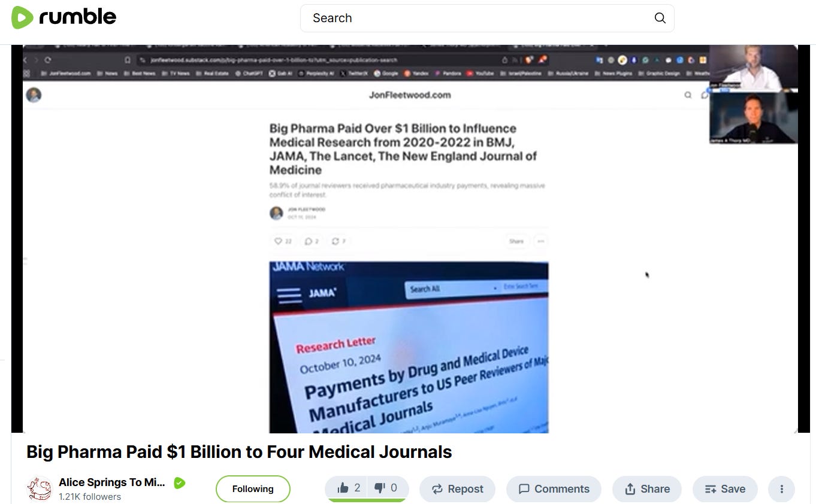The height and width of the screenshot is (504, 816).
Task: Toggle the Following button
Action: click(x=253, y=489)
